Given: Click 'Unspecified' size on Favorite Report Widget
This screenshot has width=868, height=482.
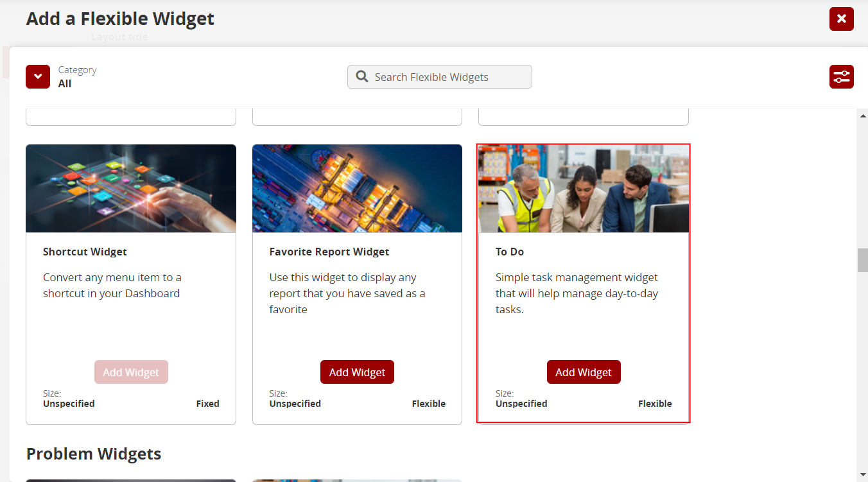Looking at the screenshot, I should (295, 404).
